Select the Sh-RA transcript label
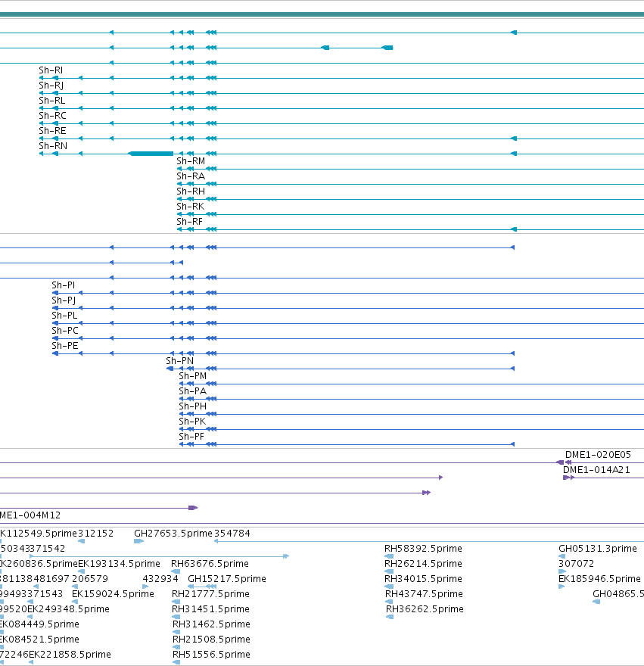The image size is (644, 666). tap(191, 176)
